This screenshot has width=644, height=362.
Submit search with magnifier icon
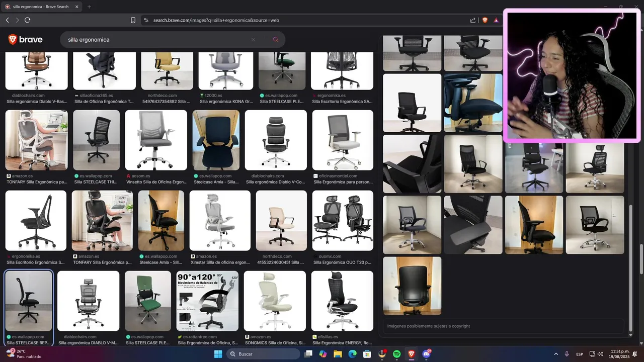coord(276,40)
